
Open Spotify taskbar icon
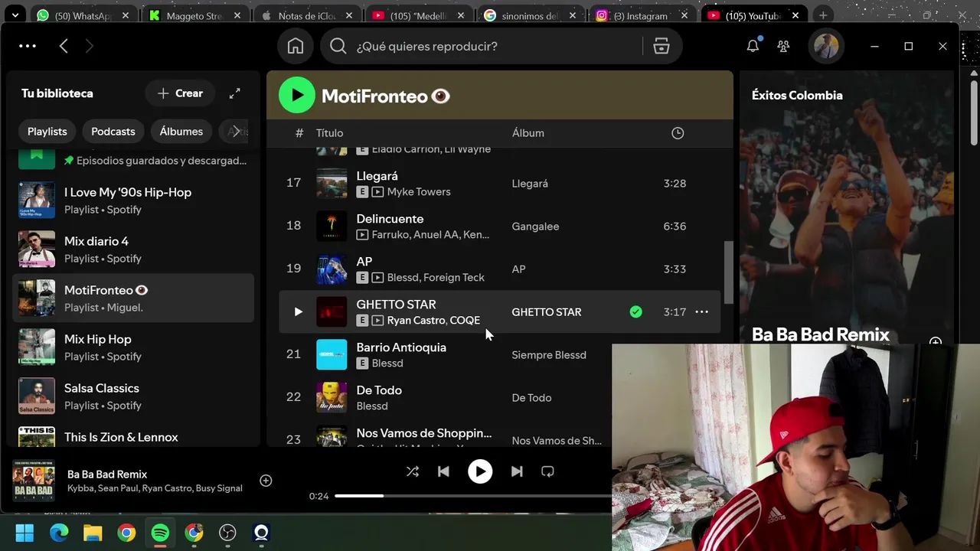[160, 533]
